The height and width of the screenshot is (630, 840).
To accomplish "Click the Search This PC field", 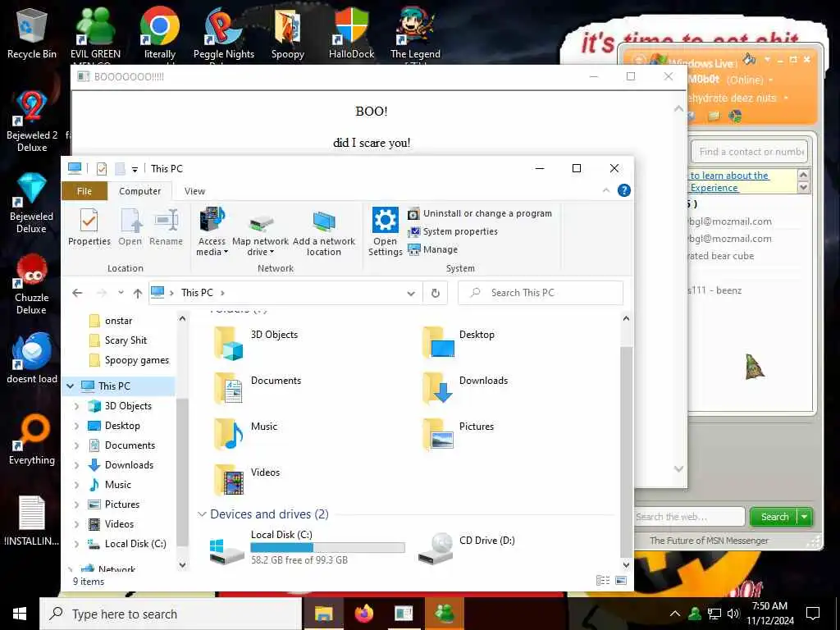I will point(541,293).
